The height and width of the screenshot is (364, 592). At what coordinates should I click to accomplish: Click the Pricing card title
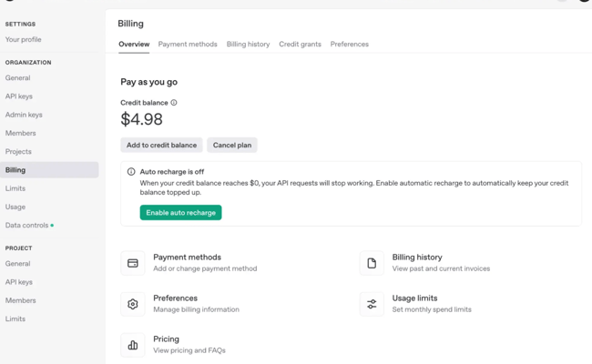click(x=166, y=339)
